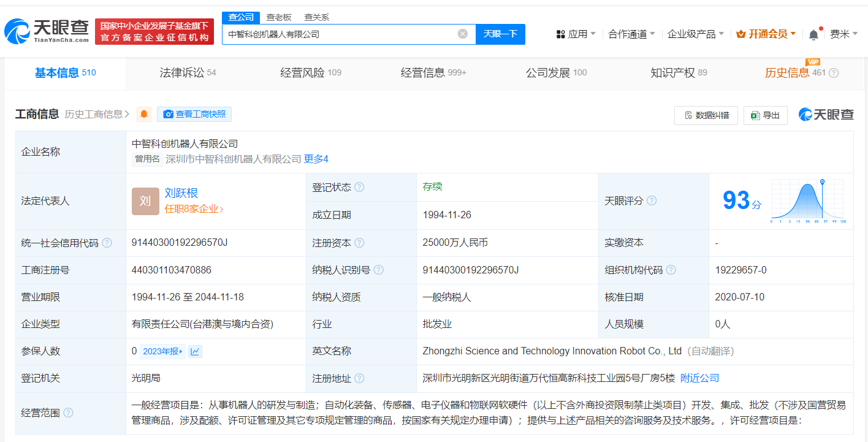This screenshot has width=868, height=442.
Task: Click the orange monitor bell beside 工商信息
Action: pyautogui.click(x=143, y=114)
